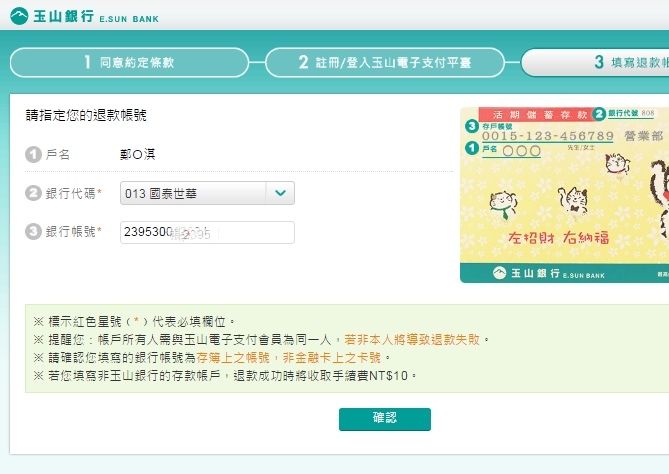The height and width of the screenshot is (474, 669).
Task: Click the note 標示紅色星號代表必填欄位
Action: (134, 321)
